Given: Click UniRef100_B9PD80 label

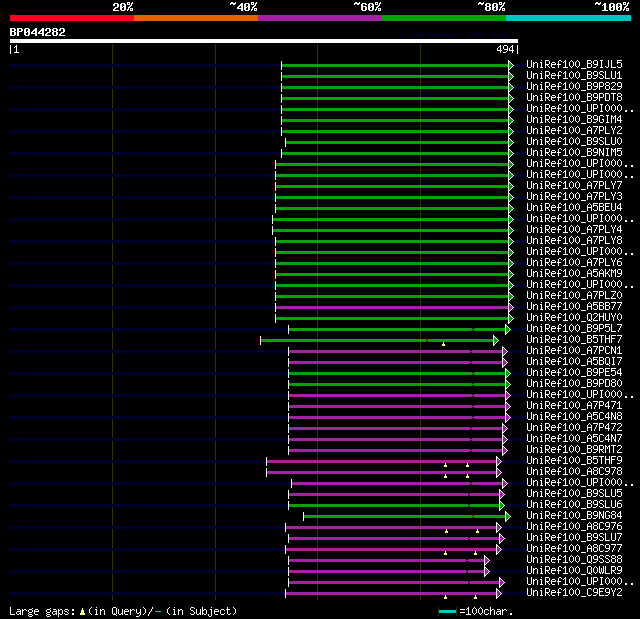Looking at the screenshot, I should point(574,384).
